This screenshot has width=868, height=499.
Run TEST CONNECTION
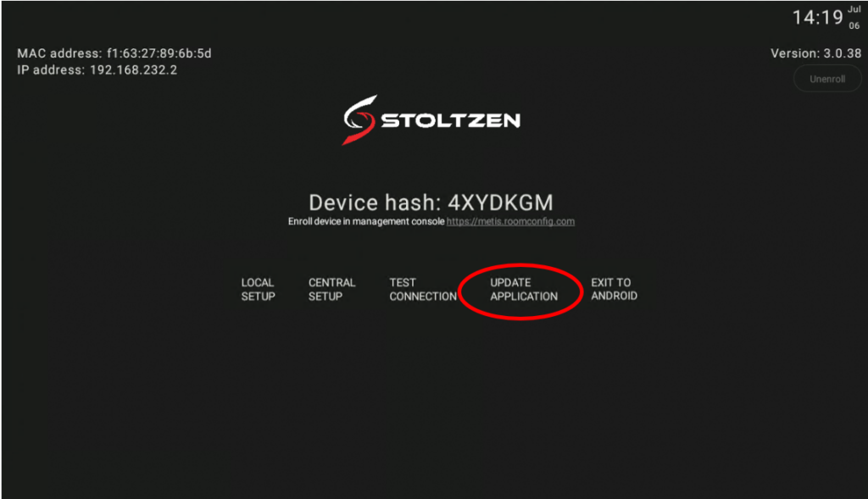coord(423,290)
